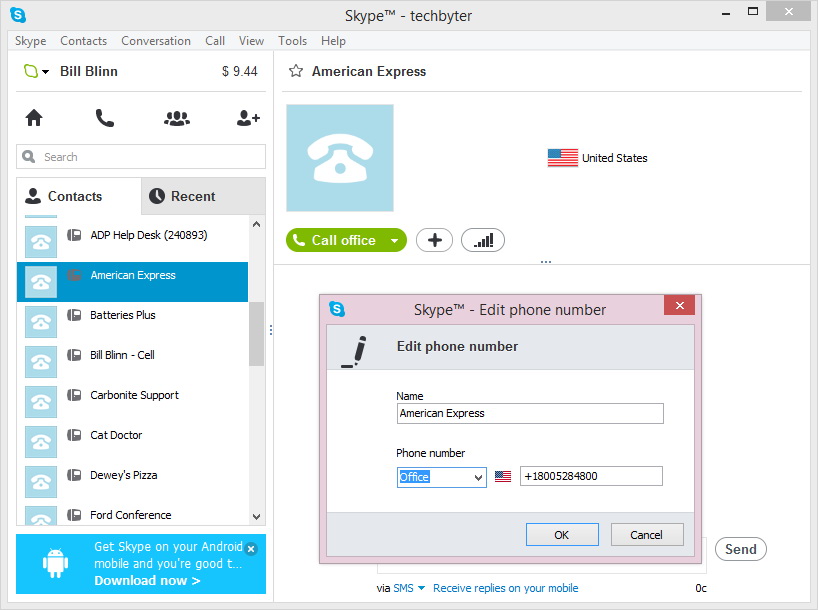Click the country flag in the dialog
The image size is (818, 610).
tap(503, 476)
